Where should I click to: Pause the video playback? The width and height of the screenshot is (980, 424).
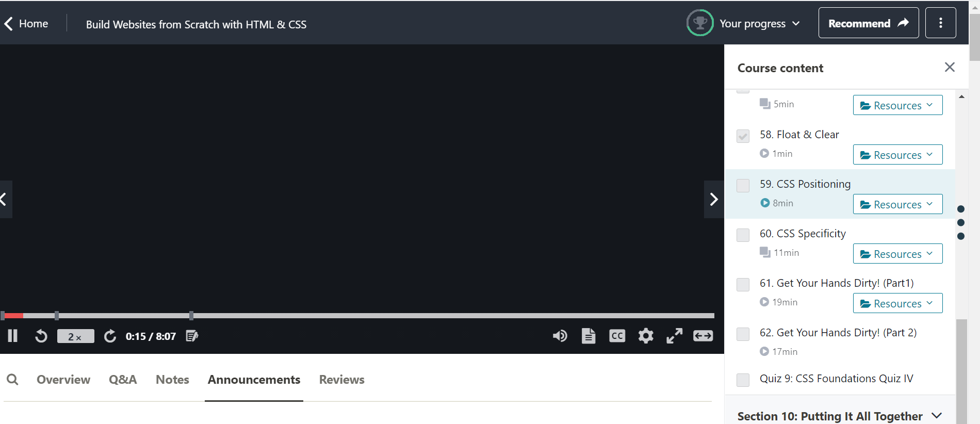13,336
